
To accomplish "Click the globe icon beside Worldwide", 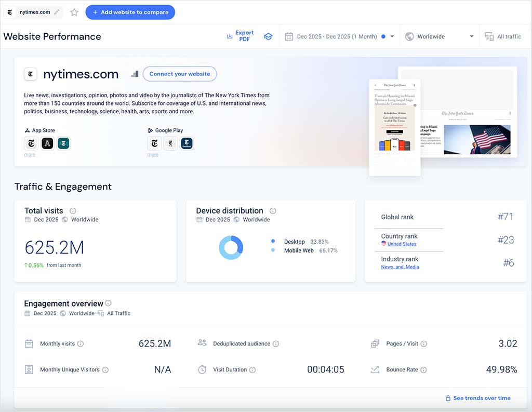I will pyautogui.click(x=409, y=36).
